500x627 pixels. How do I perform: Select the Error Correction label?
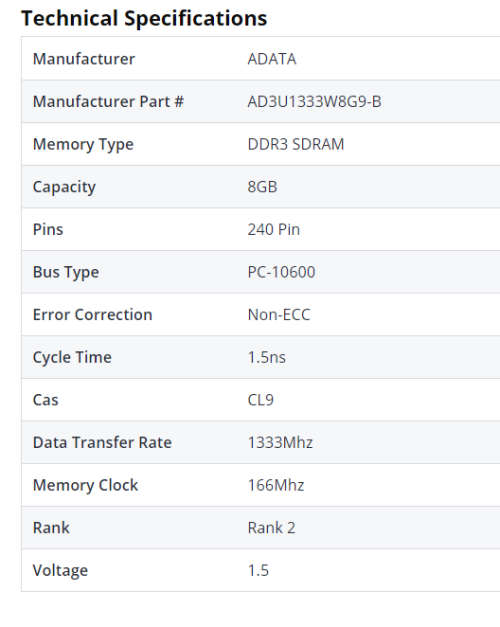92,315
